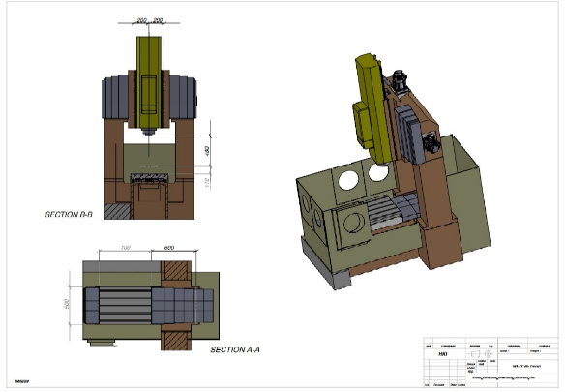Click the projection symbol in the title block
Image resolution: width=565 pixels, height=392 pixels.
pos(480,354)
